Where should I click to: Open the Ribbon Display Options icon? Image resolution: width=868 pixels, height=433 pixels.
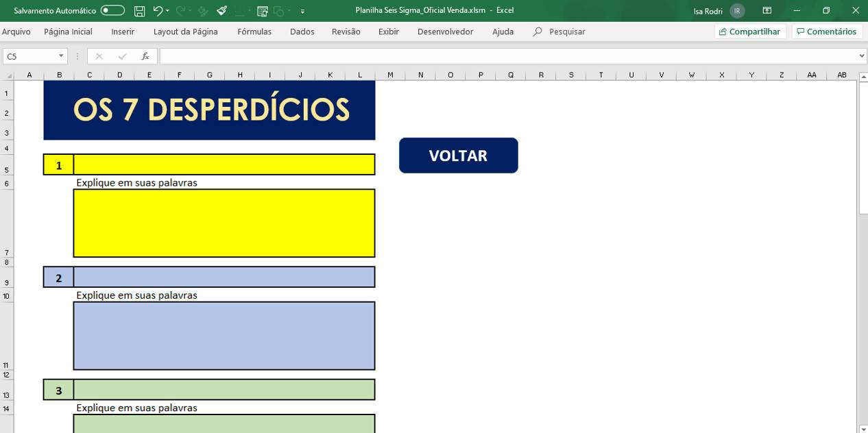[x=767, y=11]
